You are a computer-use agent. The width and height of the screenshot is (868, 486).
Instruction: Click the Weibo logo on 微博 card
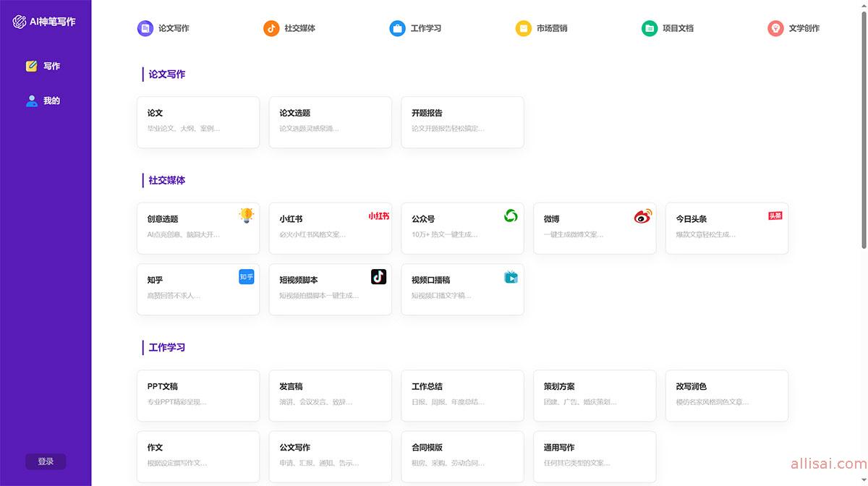coord(642,216)
